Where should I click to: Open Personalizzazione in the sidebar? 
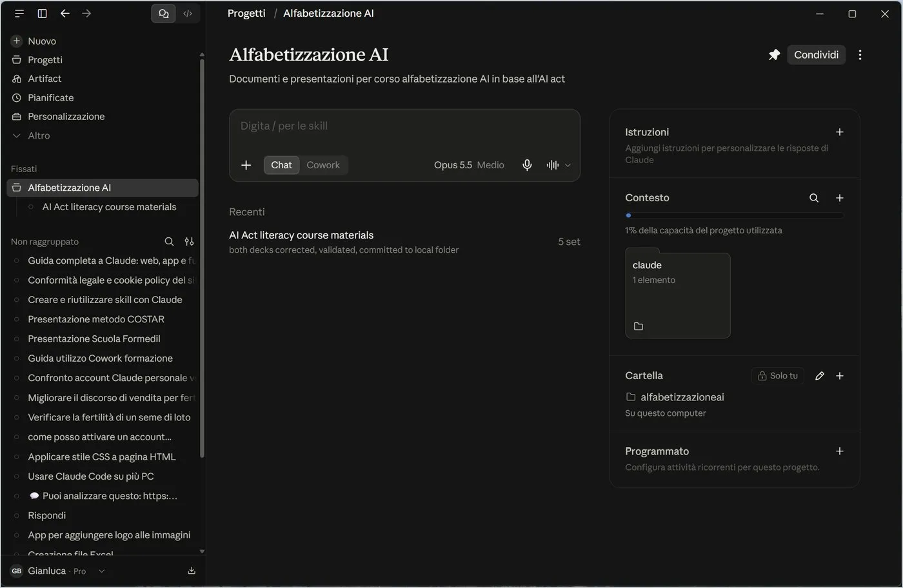[x=66, y=117]
